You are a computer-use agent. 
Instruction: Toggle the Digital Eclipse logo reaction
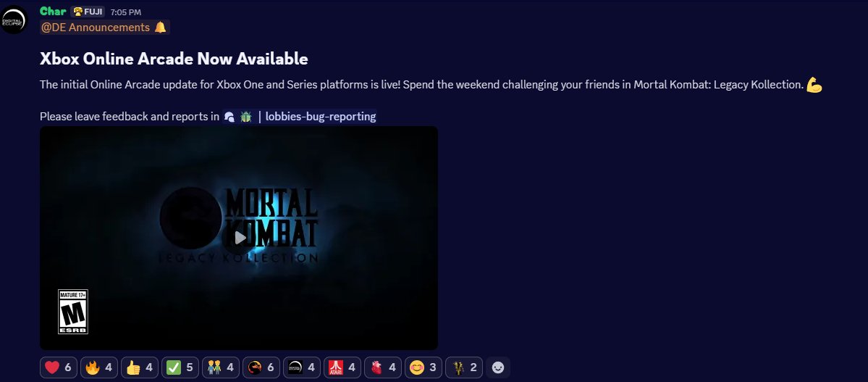(302, 367)
